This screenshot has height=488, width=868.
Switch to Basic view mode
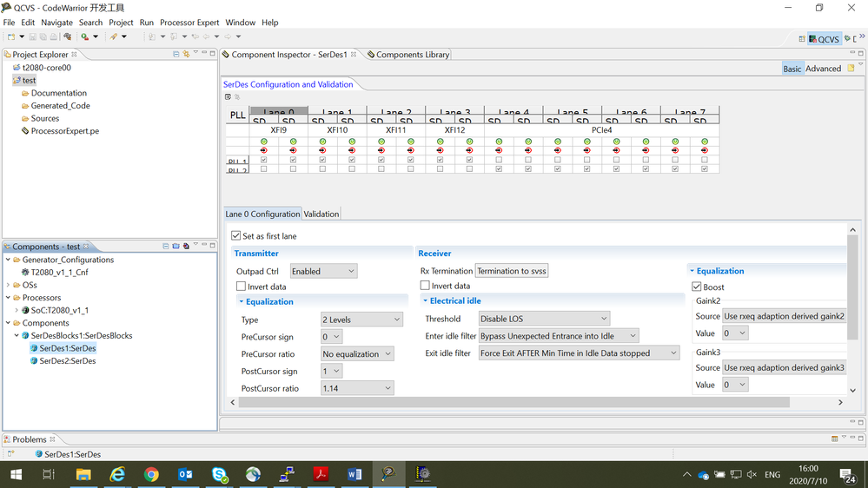point(792,69)
